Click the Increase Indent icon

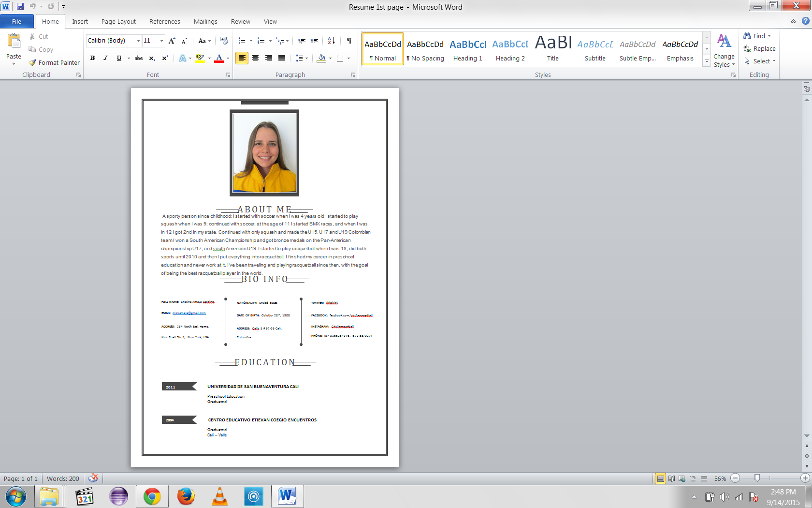point(315,41)
